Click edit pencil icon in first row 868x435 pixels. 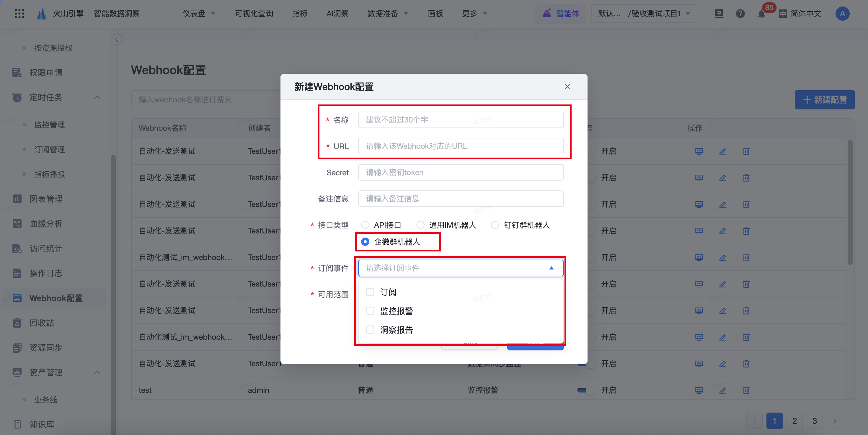coord(722,151)
